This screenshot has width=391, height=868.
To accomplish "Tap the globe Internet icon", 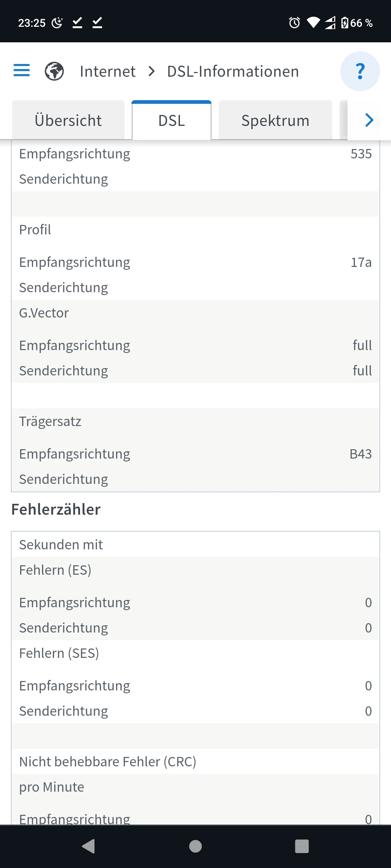I will coord(54,71).
